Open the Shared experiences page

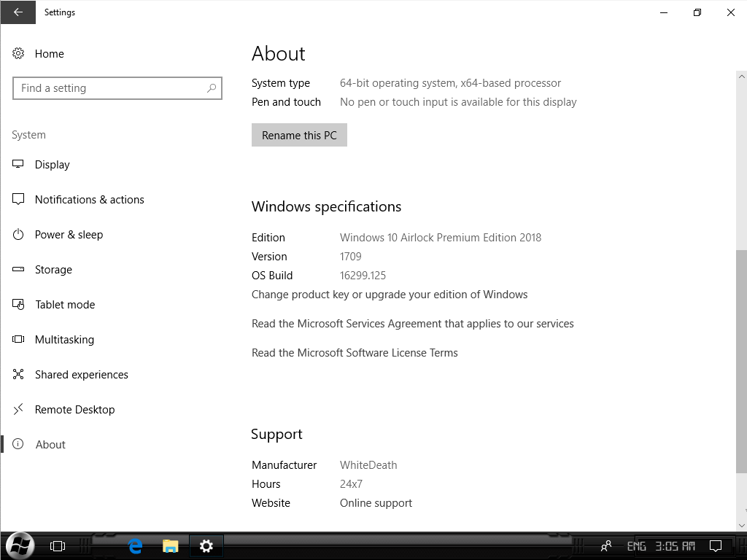(82, 375)
